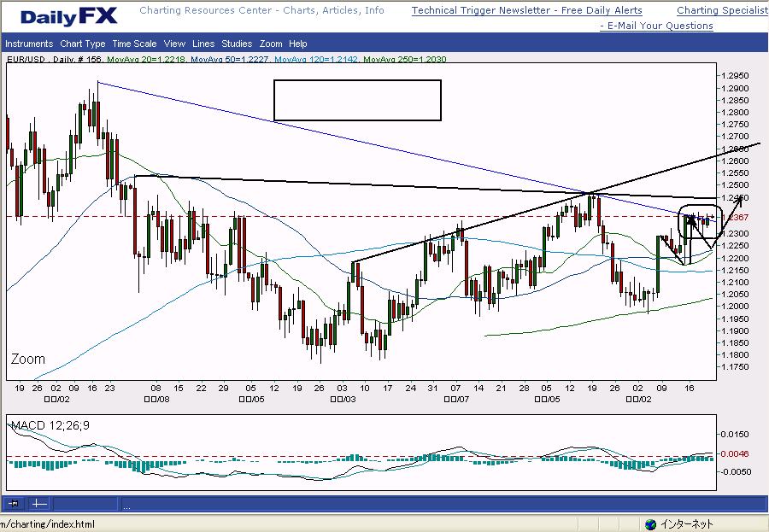Image resolution: width=769 pixels, height=532 pixels.
Task: Click the 1.1750 price axis label
Action: [x=735, y=366]
